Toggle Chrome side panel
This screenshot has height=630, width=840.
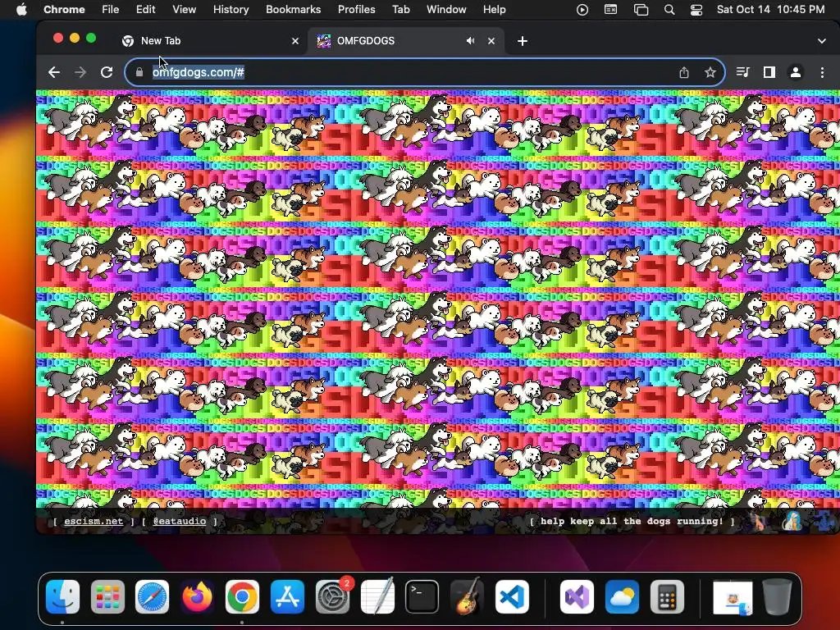(x=769, y=72)
